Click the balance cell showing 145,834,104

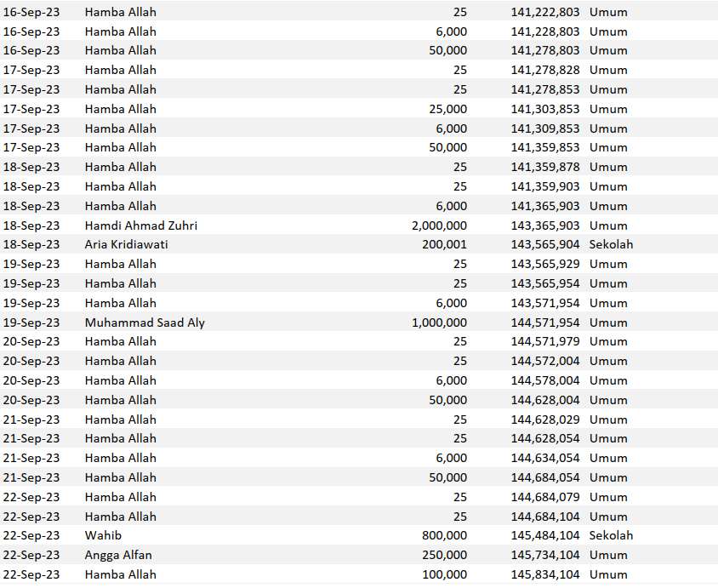coord(545,574)
